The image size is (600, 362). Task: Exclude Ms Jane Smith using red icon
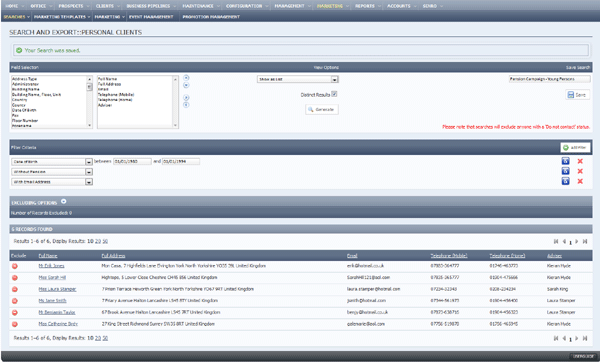(15, 301)
